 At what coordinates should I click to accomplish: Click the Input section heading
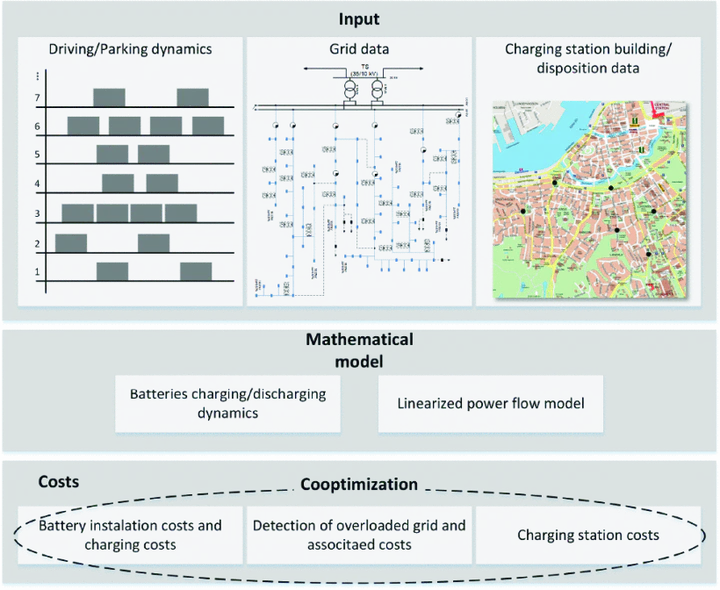click(359, 19)
